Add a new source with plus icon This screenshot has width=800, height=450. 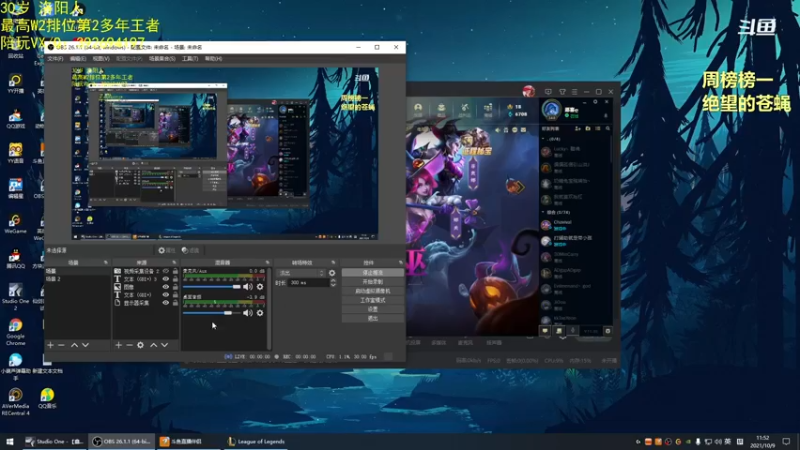[118, 345]
